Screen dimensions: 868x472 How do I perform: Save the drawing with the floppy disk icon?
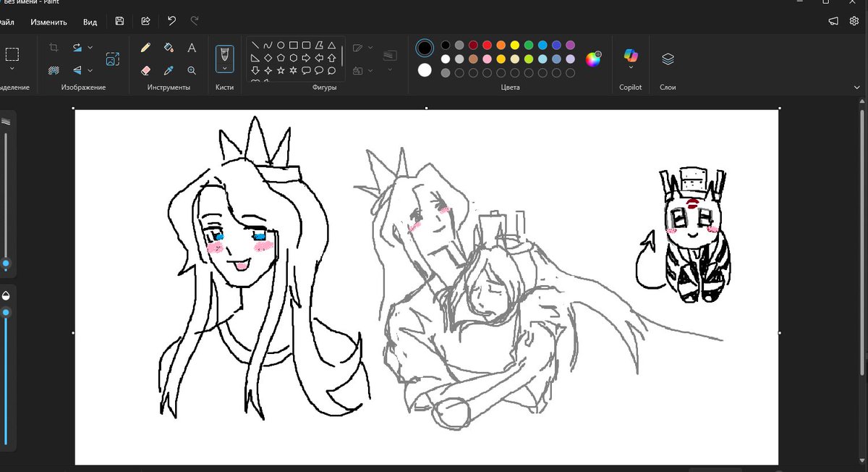[x=120, y=22]
